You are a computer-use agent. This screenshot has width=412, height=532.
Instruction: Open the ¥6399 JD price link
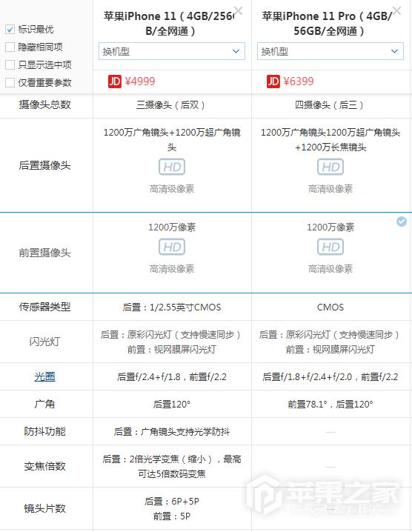coord(299,82)
